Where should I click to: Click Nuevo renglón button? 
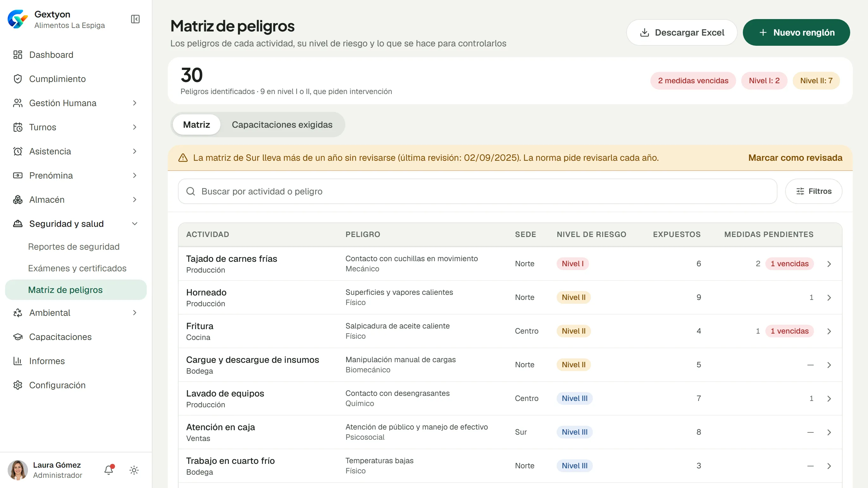(x=796, y=33)
